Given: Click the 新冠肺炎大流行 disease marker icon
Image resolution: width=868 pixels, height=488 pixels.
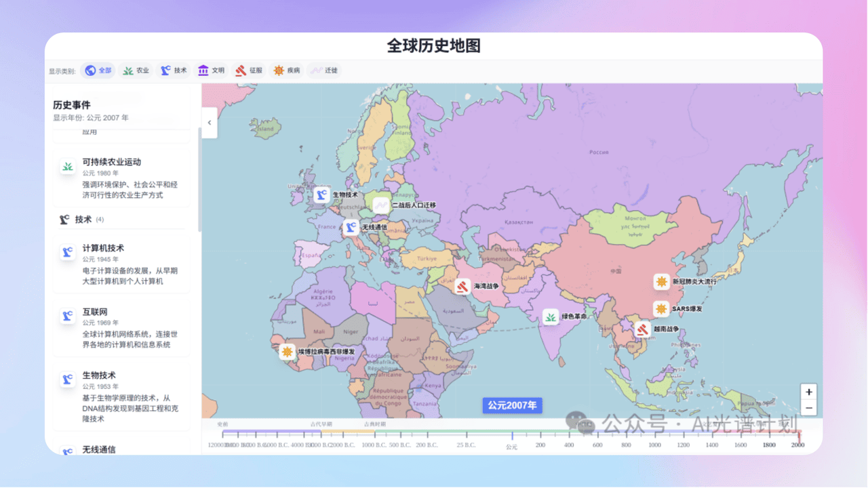Looking at the screenshot, I should [661, 281].
